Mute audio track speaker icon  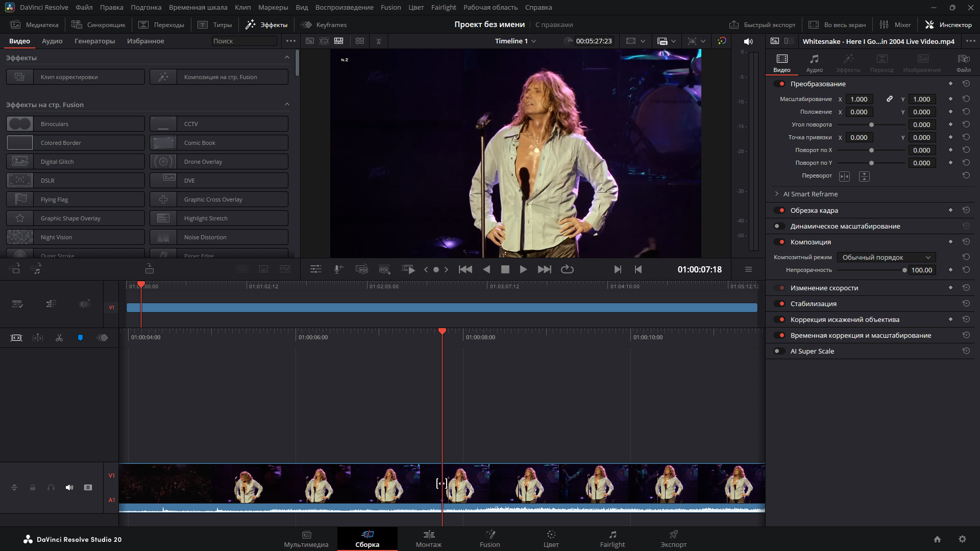(x=69, y=488)
